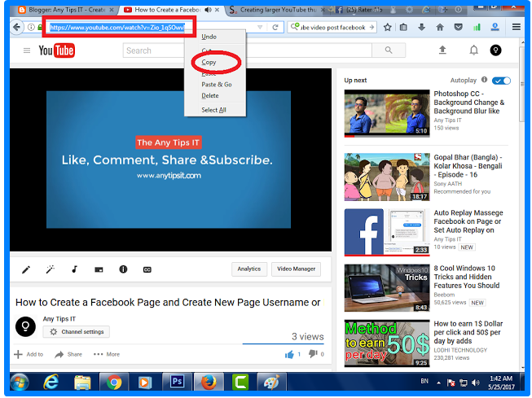The width and height of the screenshot is (532, 398).
Task: Toggle the Autoplay switch
Action: click(x=501, y=81)
